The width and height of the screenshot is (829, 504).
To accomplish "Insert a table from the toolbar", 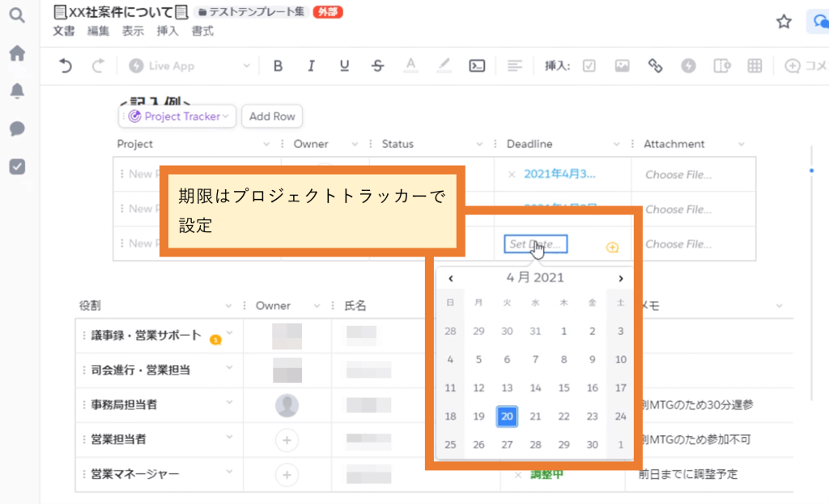I will [x=755, y=66].
